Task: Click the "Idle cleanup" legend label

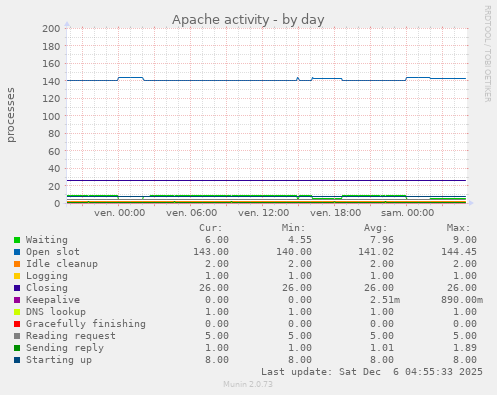Action: pos(62,264)
